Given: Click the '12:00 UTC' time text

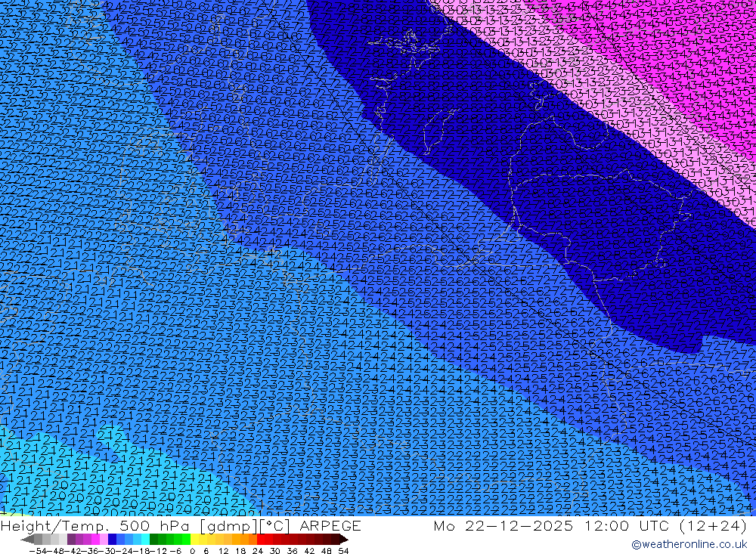Looking at the screenshot, I should (627, 525).
